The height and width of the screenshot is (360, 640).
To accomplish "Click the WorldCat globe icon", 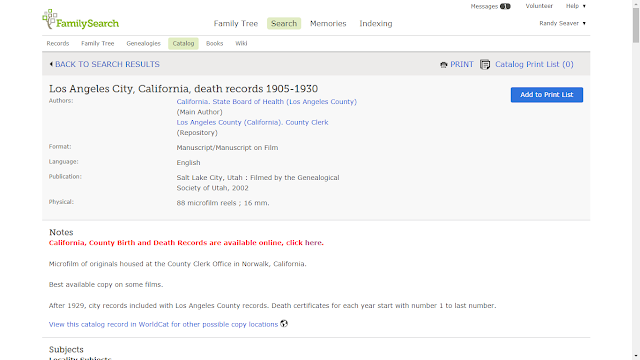I will point(284,324).
